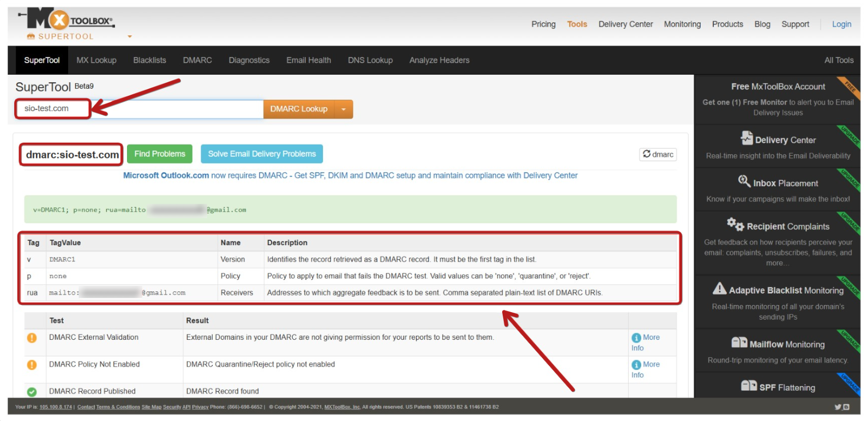Open Inbox Placement sidebar heading
Screen dimensions: 868x421
[x=786, y=184]
